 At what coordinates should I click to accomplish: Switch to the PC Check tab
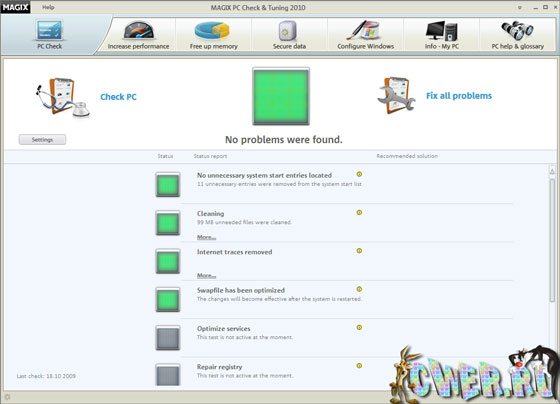coord(50,35)
